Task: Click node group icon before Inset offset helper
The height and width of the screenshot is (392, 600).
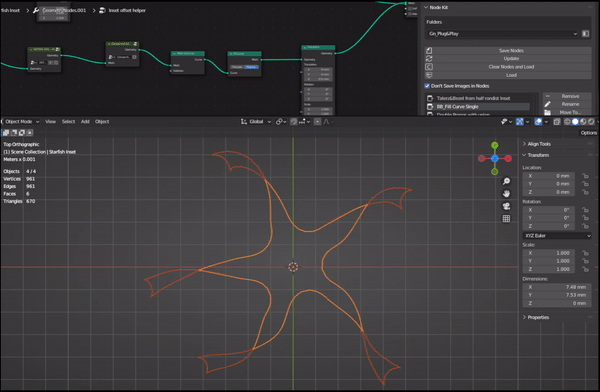Action: [x=102, y=10]
